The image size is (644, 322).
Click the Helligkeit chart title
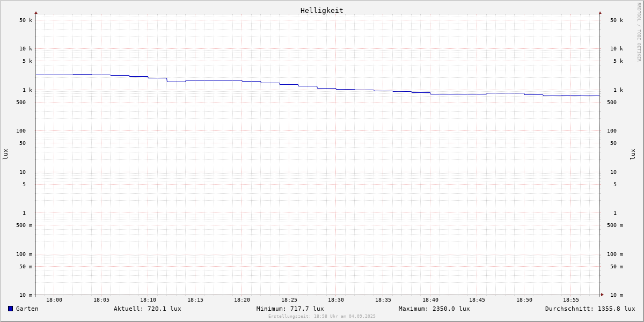pyautogui.click(x=321, y=10)
